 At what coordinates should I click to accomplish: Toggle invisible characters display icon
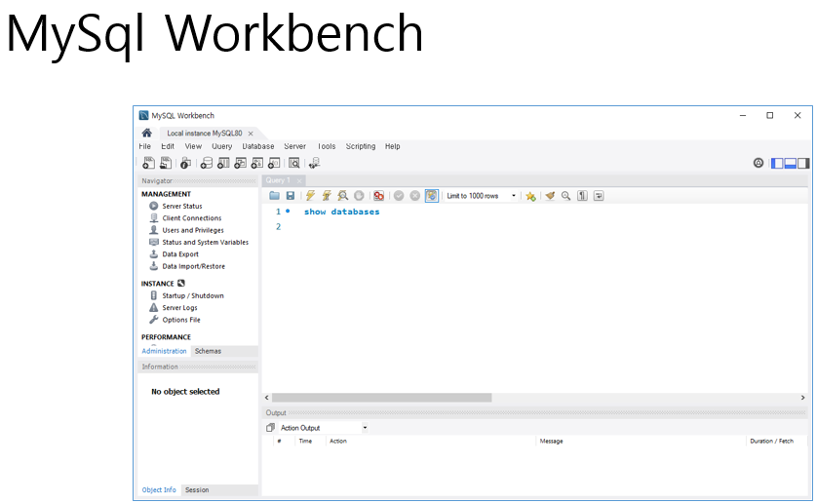(x=583, y=196)
